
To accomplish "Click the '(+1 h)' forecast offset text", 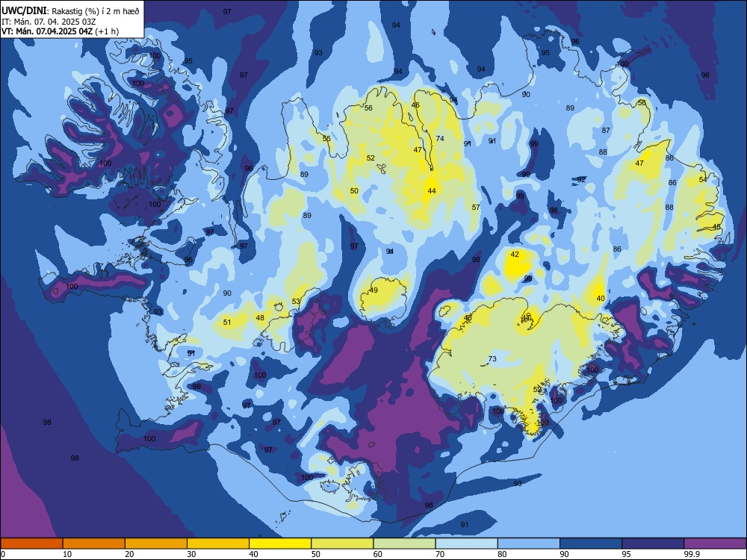I will [x=107, y=31].
